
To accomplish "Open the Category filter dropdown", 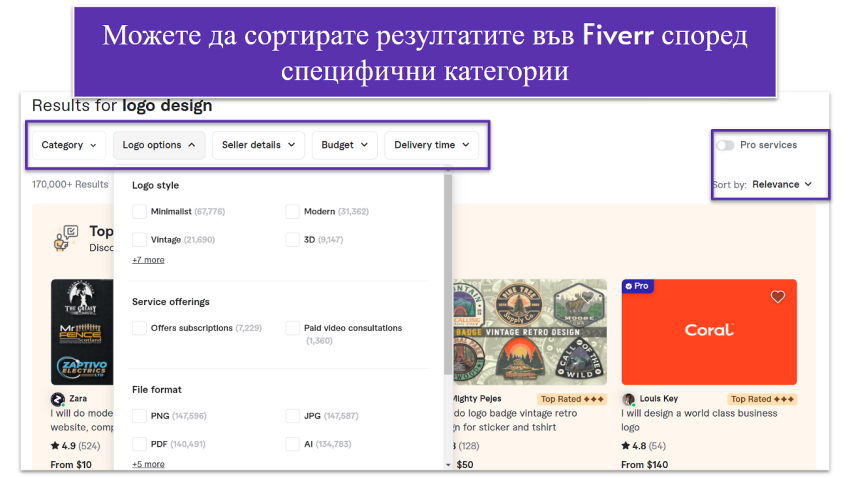I will click(69, 145).
